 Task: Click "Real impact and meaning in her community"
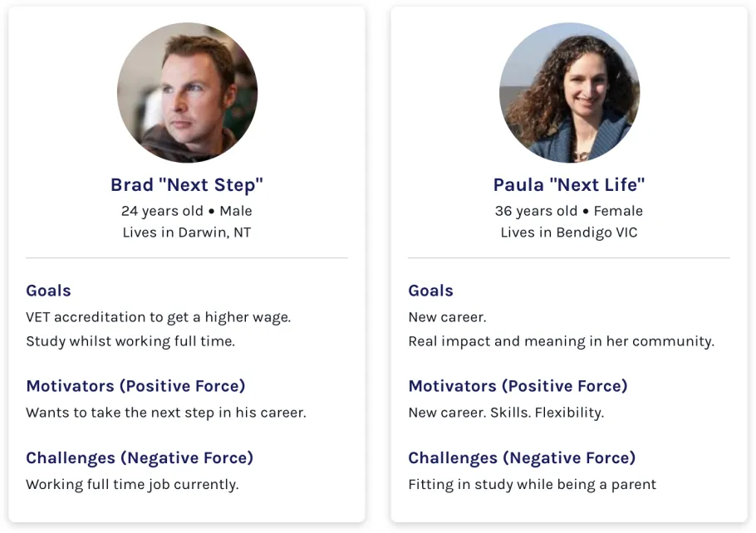562,341
